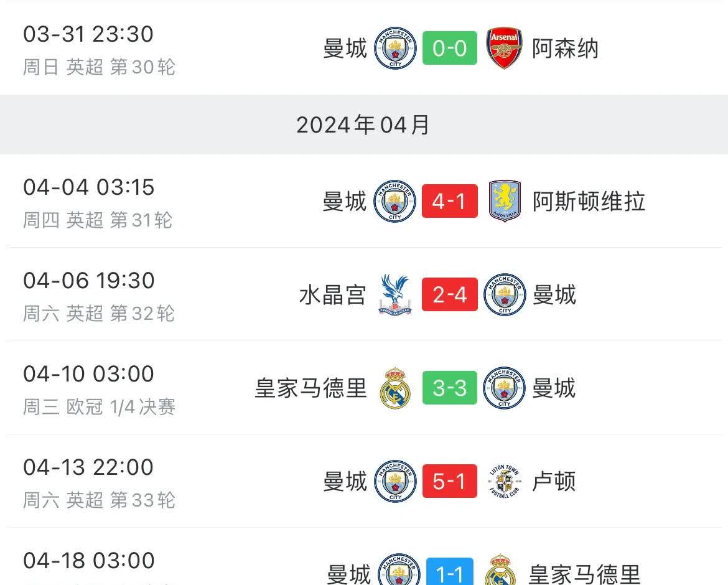
Task: Click the Arsenal cannon logo
Action: 505,48
